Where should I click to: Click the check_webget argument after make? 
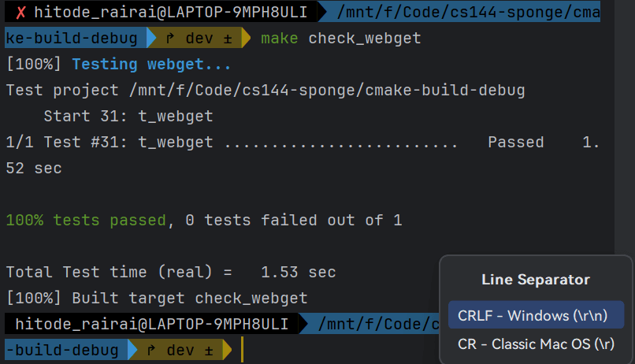pos(365,38)
